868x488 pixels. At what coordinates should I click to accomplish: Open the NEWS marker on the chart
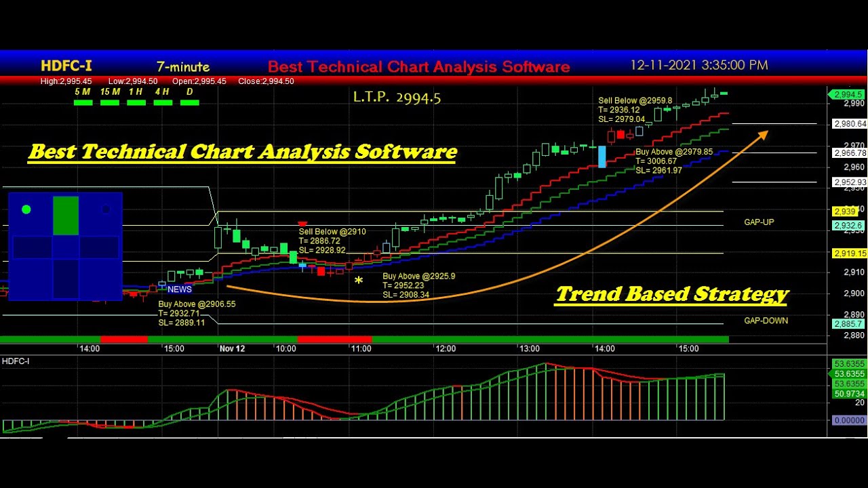pyautogui.click(x=180, y=289)
